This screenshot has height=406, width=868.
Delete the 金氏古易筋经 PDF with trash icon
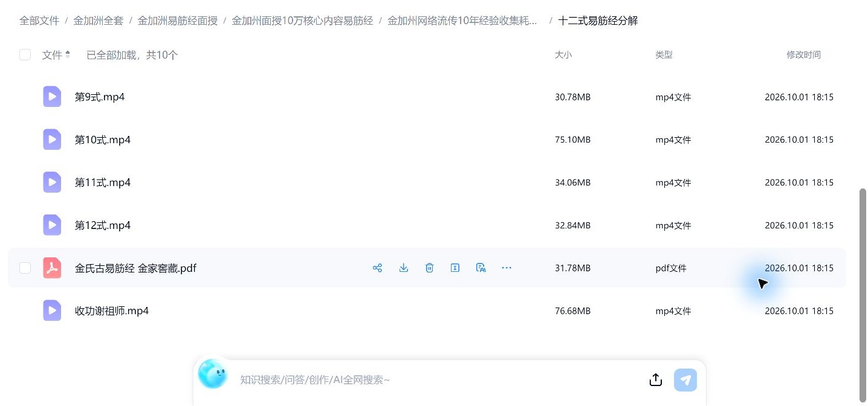pyautogui.click(x=430, y=268)
